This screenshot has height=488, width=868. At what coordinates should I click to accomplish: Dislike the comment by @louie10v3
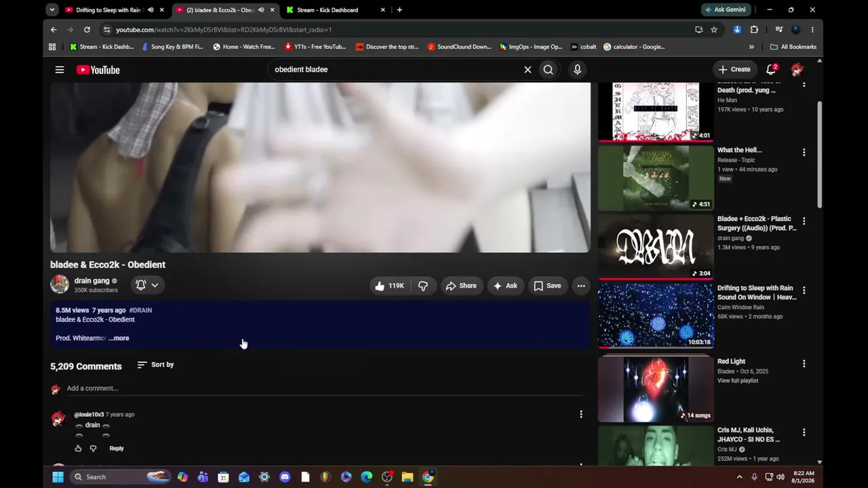pyautogui.click(x=94, y=449)
